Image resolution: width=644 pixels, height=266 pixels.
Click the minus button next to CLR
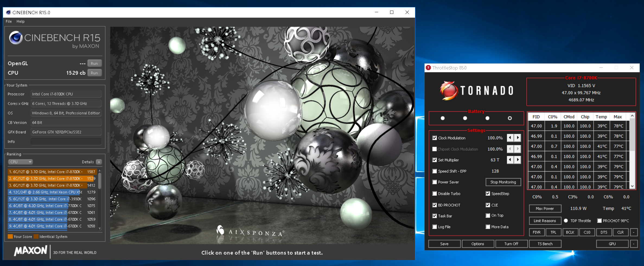[x=634, y=232]
